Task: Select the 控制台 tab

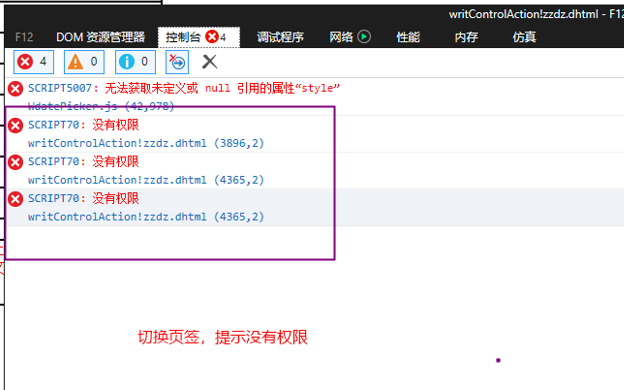Action: coord(199,37)
